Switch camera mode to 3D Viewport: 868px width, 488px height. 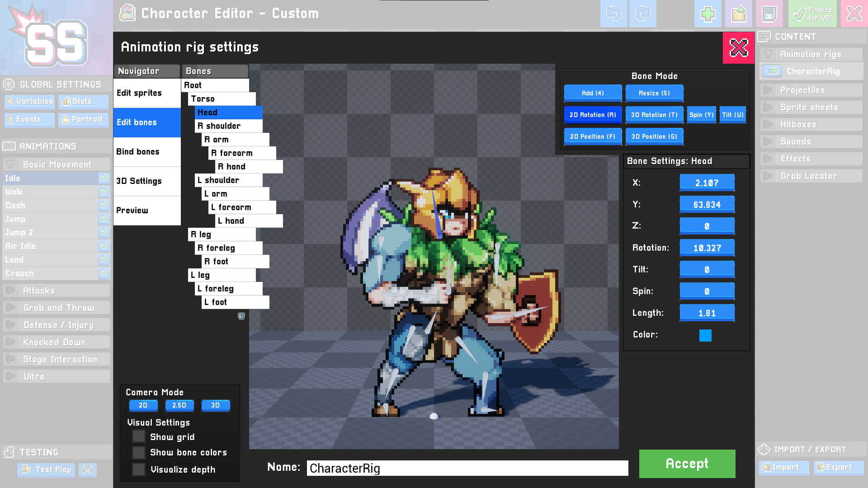pyautogui.click(x=216, y=405)
